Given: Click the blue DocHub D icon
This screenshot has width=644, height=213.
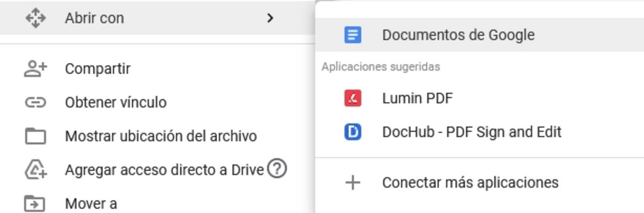Looking at the screenshot, I should (353, 132).
